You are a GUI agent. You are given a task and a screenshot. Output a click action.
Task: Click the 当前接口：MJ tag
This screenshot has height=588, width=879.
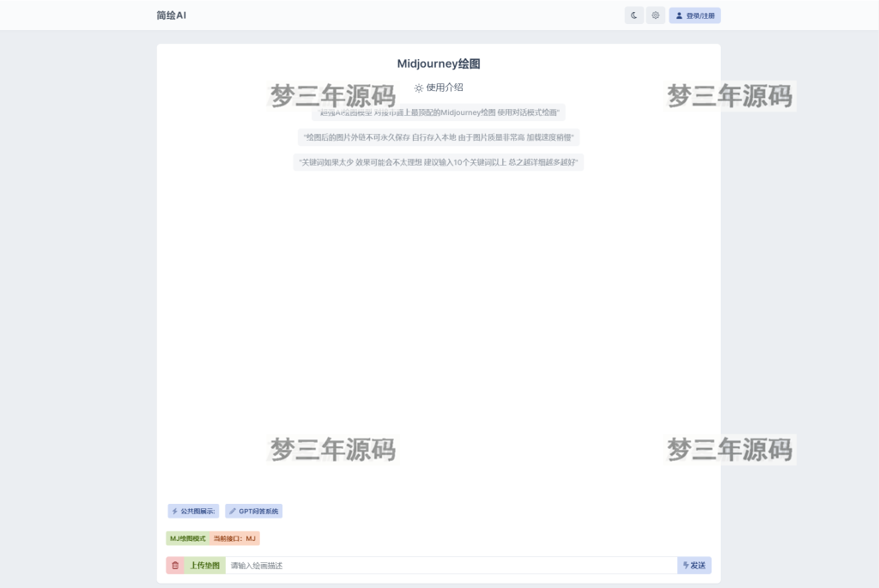pyautogui.click(x=234, y=539)
